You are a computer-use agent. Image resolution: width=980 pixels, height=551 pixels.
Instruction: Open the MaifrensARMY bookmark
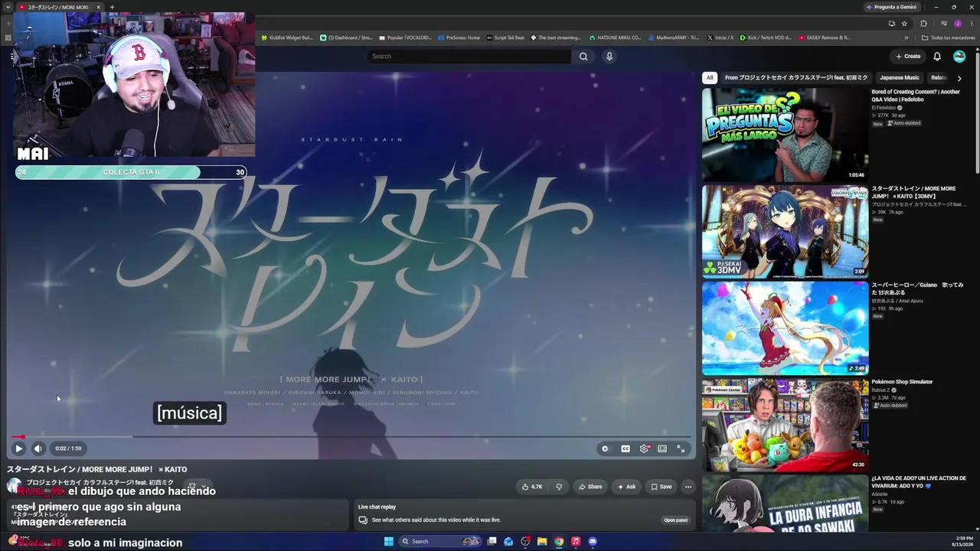674,37
